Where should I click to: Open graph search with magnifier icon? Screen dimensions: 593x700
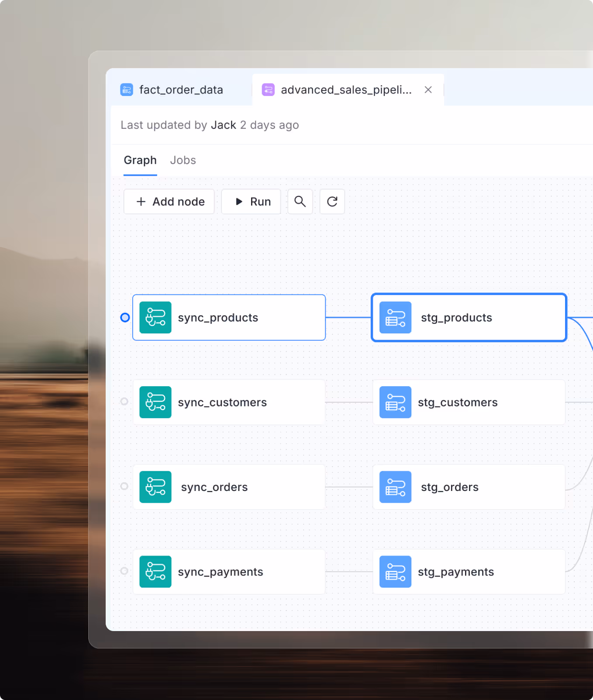click(x=300, y=202)
